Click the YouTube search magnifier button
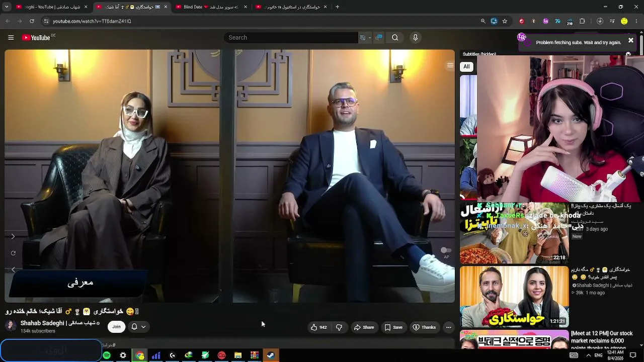 coord(395,38)
